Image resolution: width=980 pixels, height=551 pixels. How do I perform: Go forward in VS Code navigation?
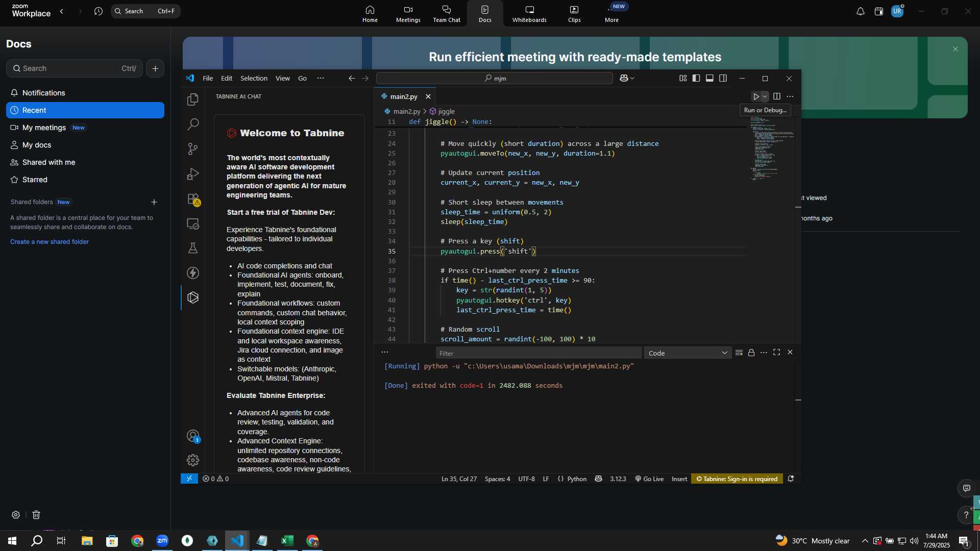(x=365, y=78)
